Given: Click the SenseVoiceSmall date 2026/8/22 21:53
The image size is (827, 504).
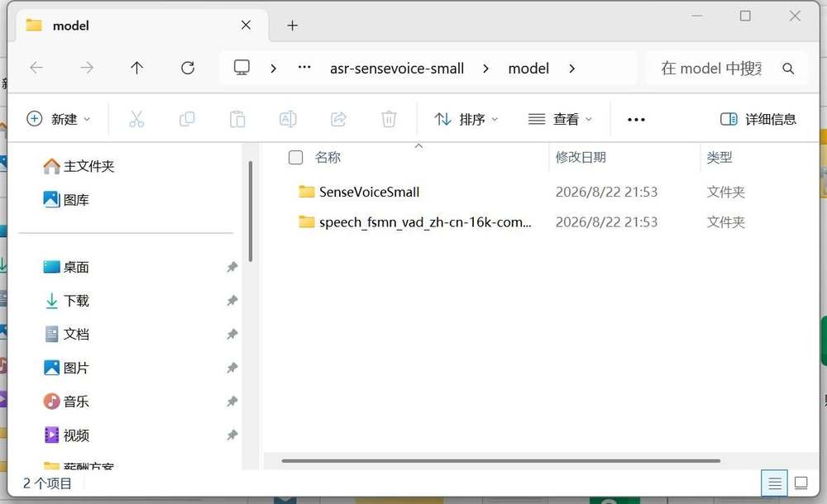Looking at the screenshot, I should (606, 192).
